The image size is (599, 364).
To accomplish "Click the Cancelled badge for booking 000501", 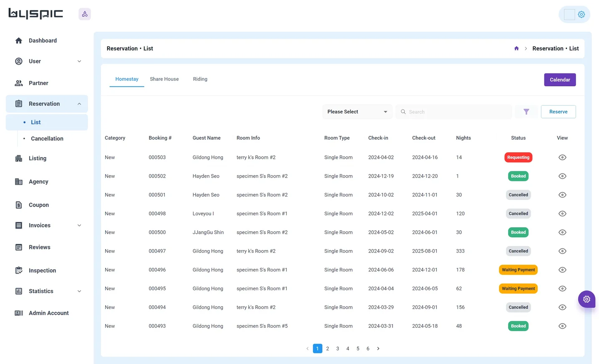I will point(518,195).
